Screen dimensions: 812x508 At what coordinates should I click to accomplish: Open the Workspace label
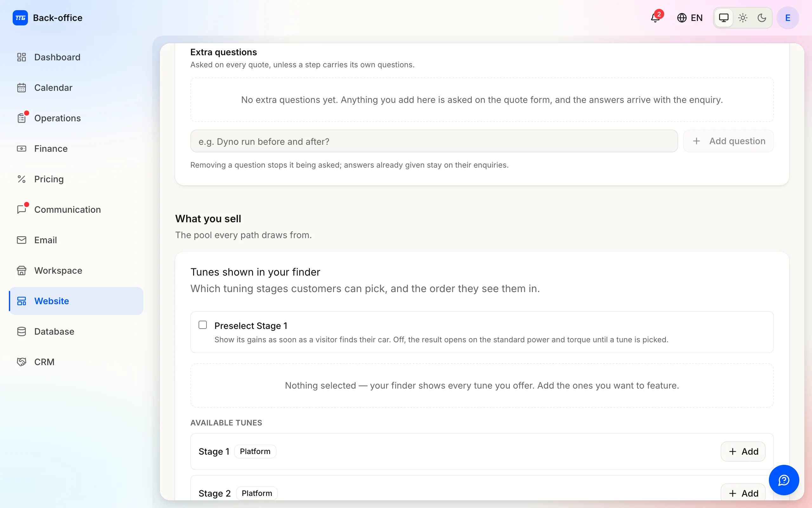click(x=58, y=271)
